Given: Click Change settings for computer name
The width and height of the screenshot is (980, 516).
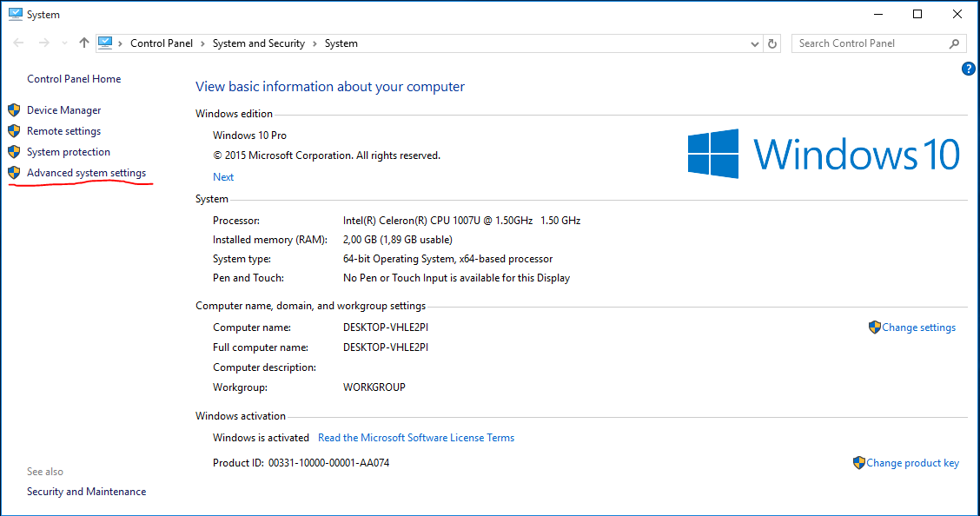Looking at the screenshot, I should coord(918,327).
